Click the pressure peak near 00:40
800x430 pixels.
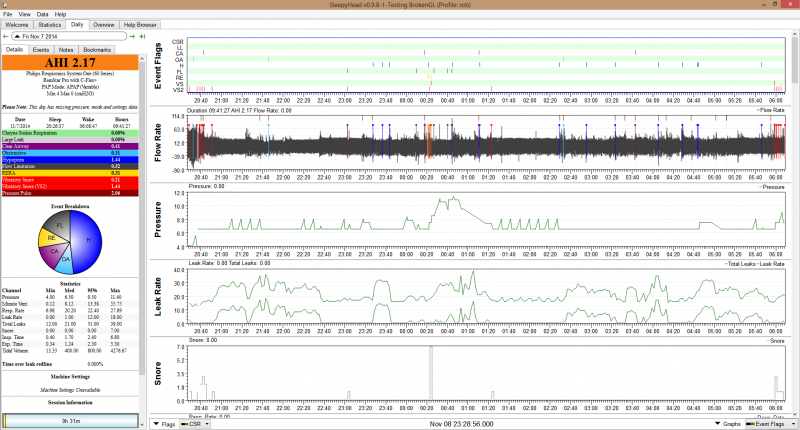click(x=453, y=199)
